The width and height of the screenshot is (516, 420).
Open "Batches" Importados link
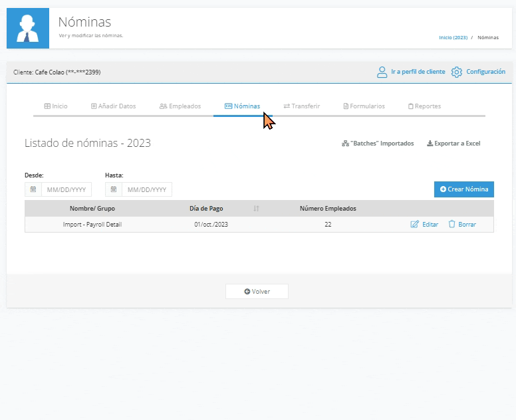point(378,144)
